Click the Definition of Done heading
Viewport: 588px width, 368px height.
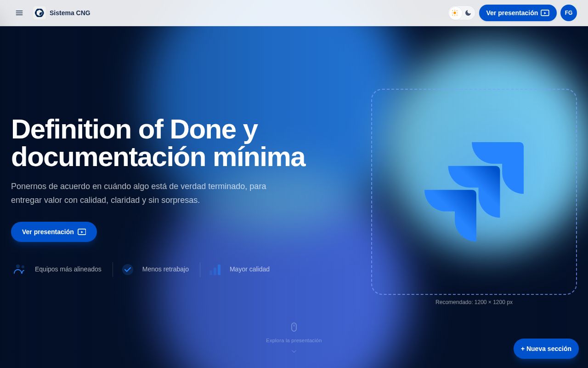click(x=158, y=143)
